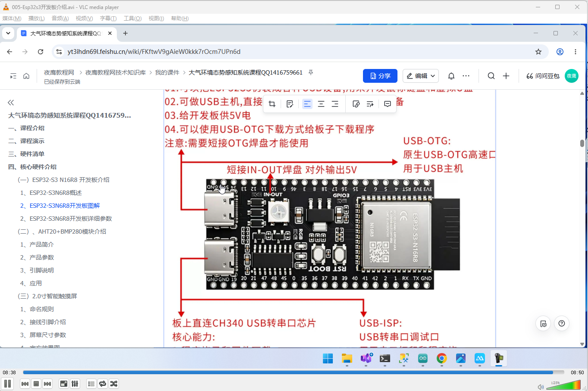Toggle VLC fullscreen video mode

coord(64,384)
